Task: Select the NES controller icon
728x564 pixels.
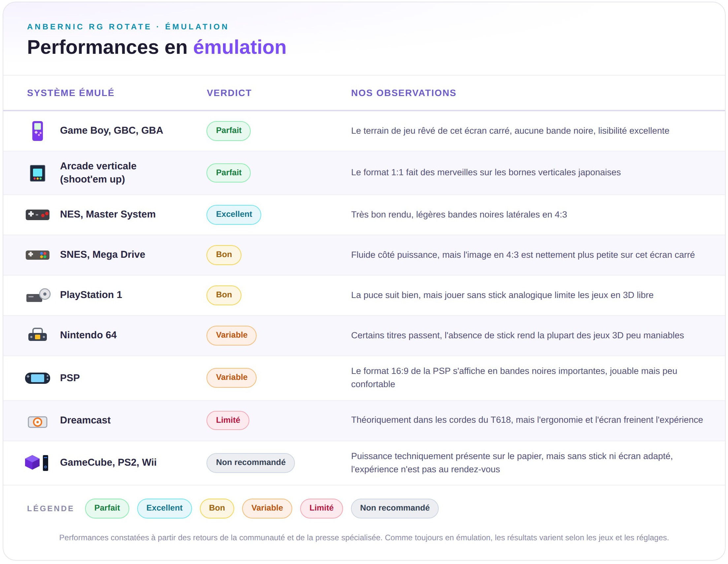Action: 38,215
